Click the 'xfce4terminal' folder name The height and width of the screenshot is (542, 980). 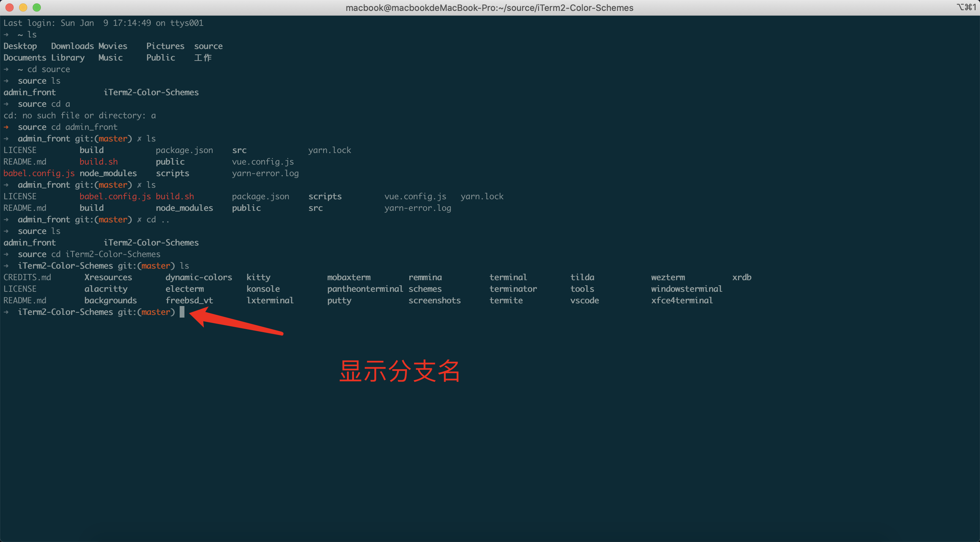point(682,300)
